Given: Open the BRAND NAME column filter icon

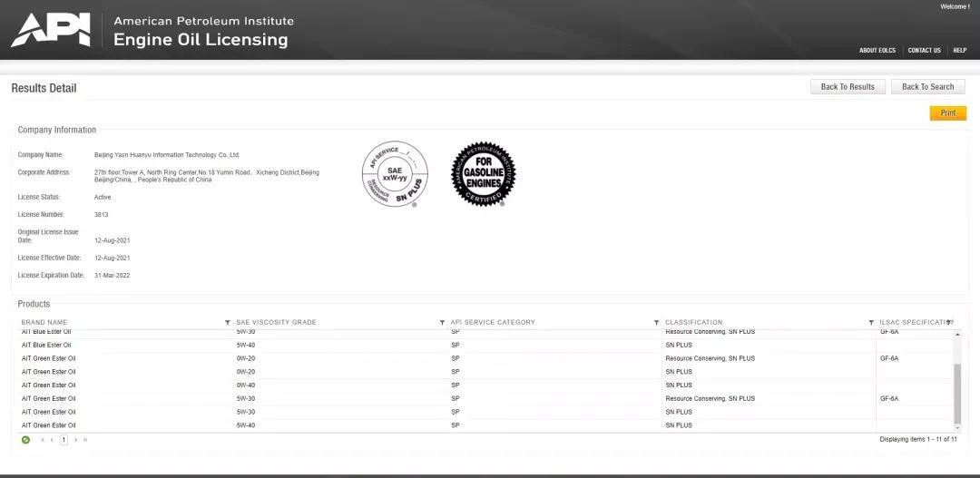Looking at the screenshot, I should [228, 322].
